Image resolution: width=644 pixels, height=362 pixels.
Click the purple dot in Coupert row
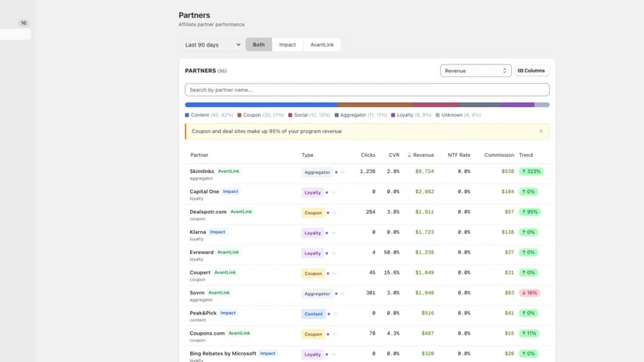point(328,274)
